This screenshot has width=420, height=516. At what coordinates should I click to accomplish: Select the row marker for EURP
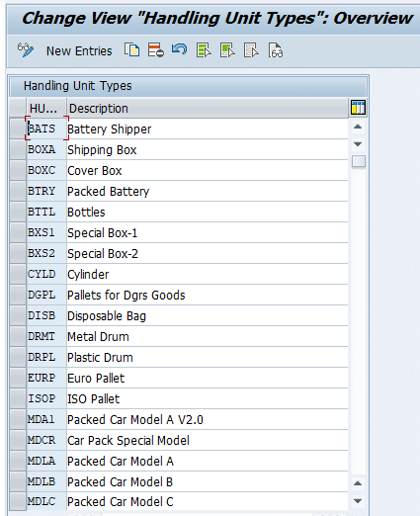coord(18,378)
